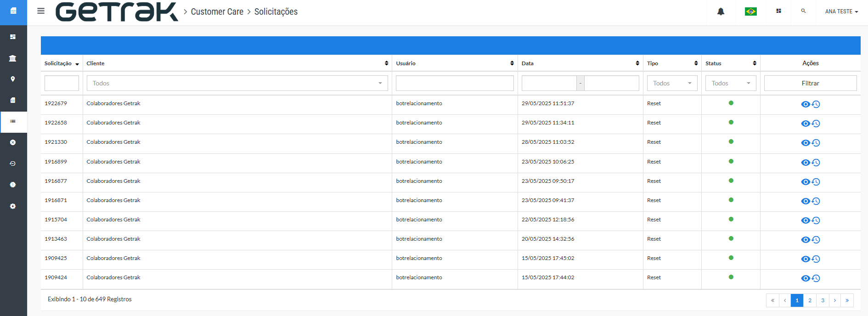Image resolution: width=868 pixels, height=316 pixels.
Task: Go to page 2 of results
Action: (810, 300)
